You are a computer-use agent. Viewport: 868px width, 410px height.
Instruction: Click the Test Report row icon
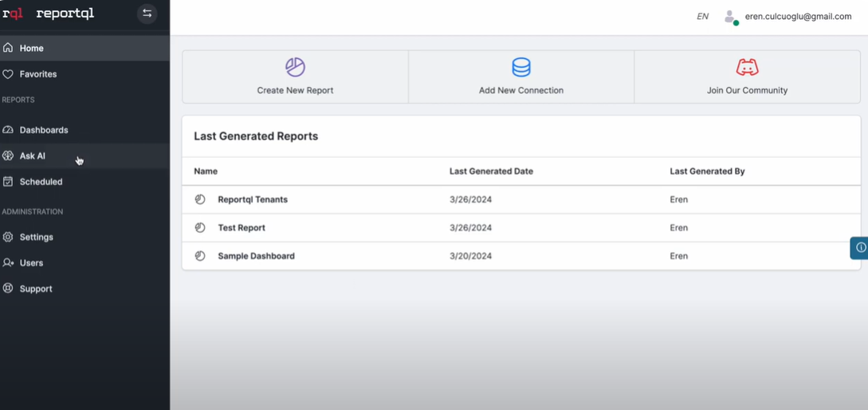200,228
